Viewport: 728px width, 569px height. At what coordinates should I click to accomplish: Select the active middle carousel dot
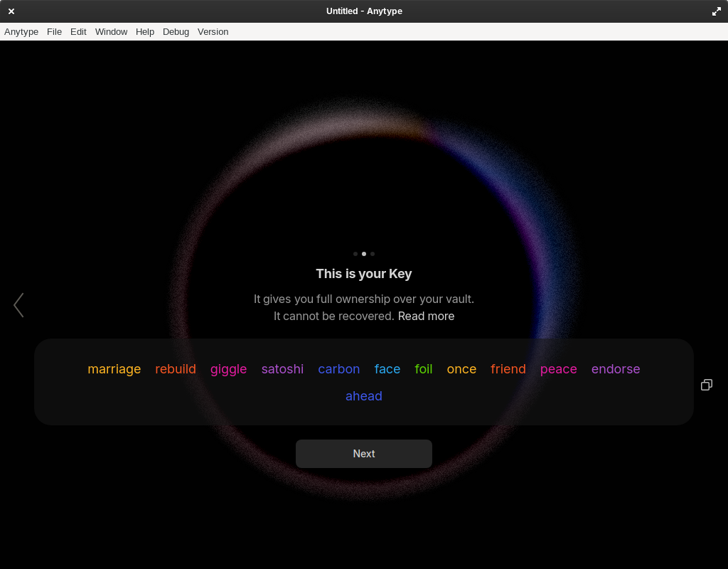pyautogui.click(x=363, y=253)
